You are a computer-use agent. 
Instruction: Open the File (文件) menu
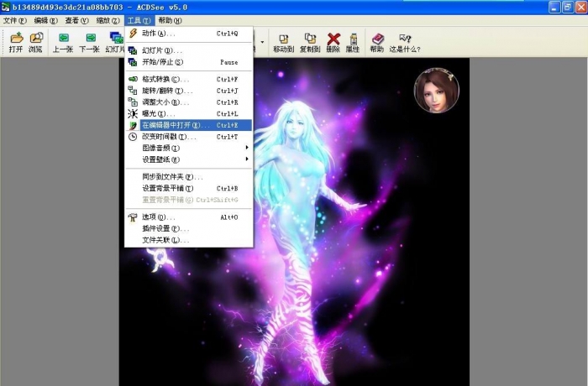point(14,21)
